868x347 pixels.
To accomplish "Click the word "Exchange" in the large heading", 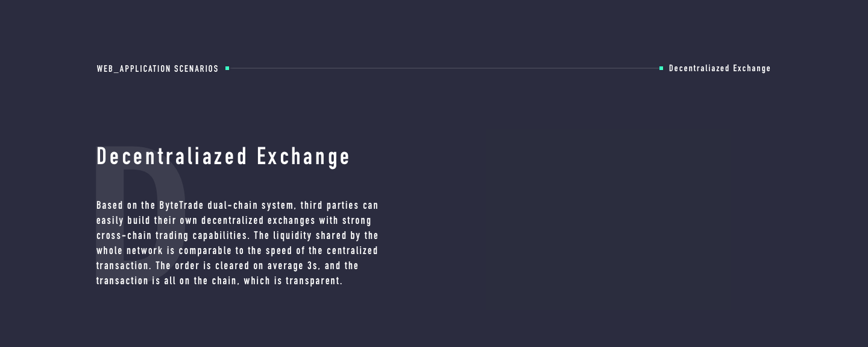I will [304, 157].
